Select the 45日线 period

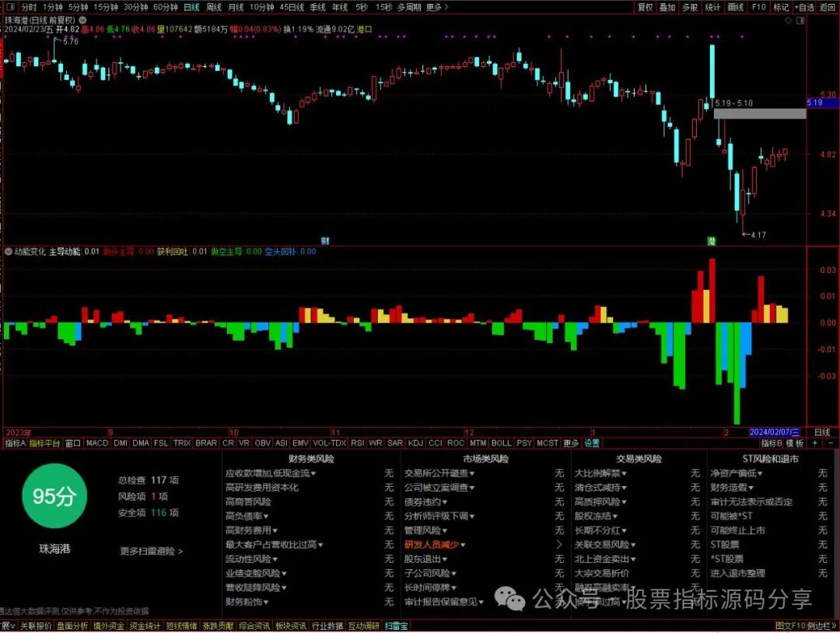coord(292,7)
